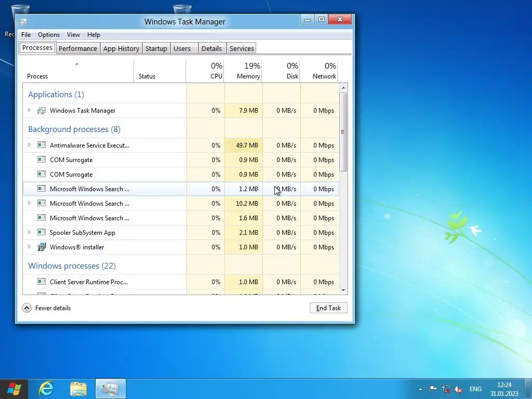Show hidden system tray icons
Viewport: 532px width, 399px height.
[x=420, y=389]
